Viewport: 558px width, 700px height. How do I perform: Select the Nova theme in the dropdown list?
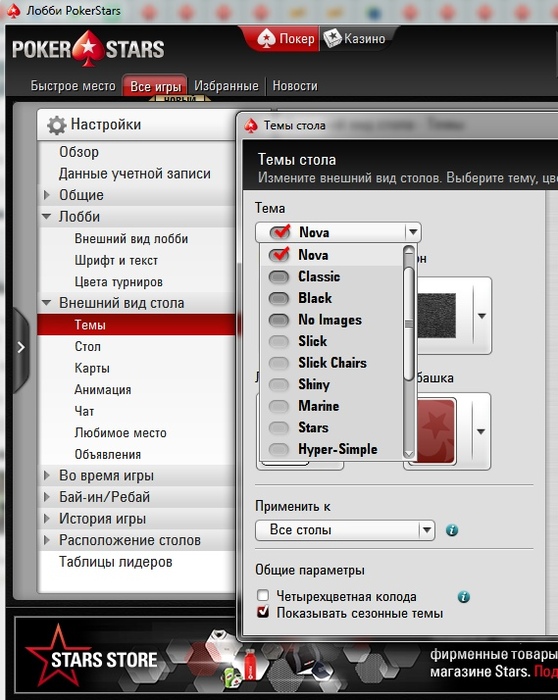coord(331,255)
